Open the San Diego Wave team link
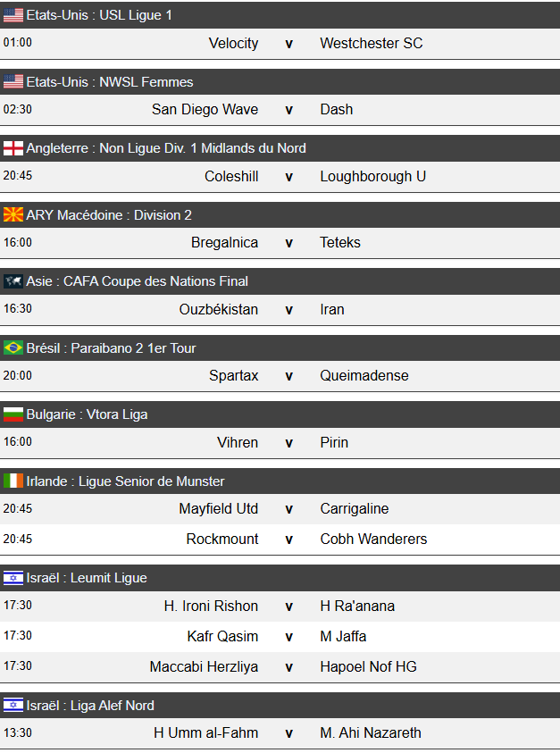The width and height of the screenshot is (560, 753). pyautogui.click(x=205, y=110)
